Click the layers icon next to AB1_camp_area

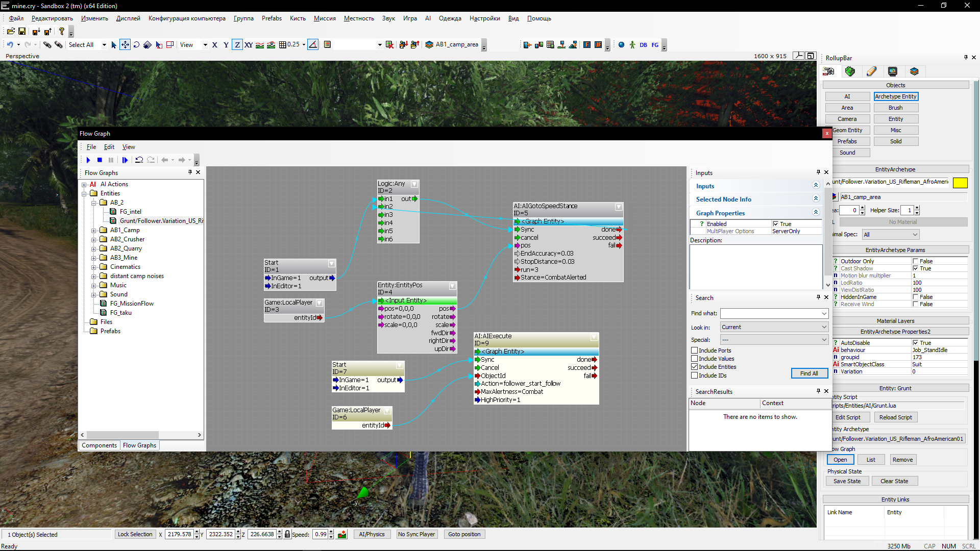tap(429, 45)
